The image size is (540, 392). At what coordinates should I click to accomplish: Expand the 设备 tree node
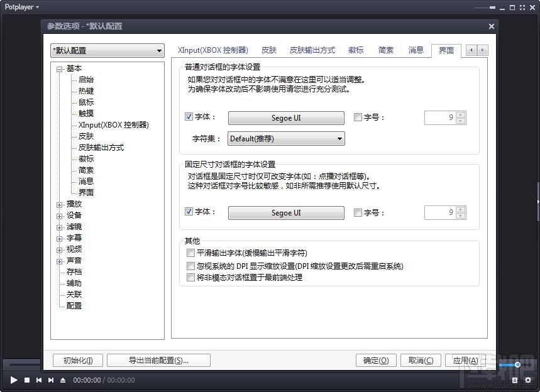(59, 217)
